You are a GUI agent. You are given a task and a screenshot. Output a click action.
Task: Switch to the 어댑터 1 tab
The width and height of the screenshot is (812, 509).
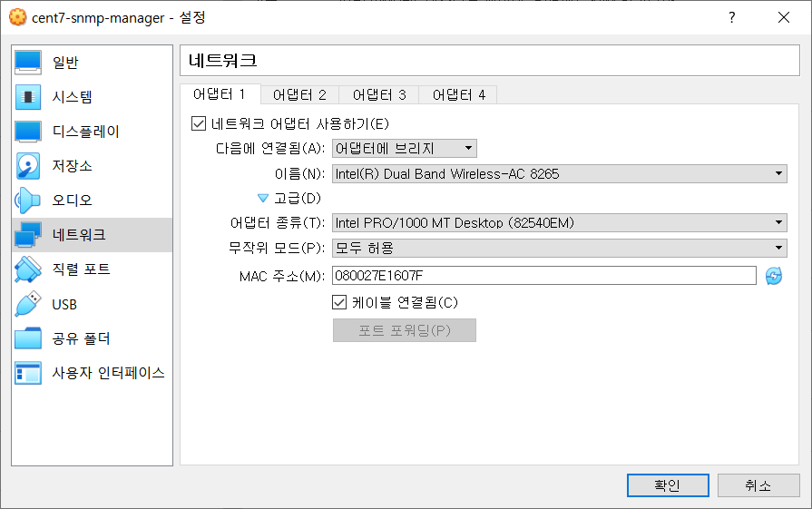pyautogui.click(x=220, y=93)
